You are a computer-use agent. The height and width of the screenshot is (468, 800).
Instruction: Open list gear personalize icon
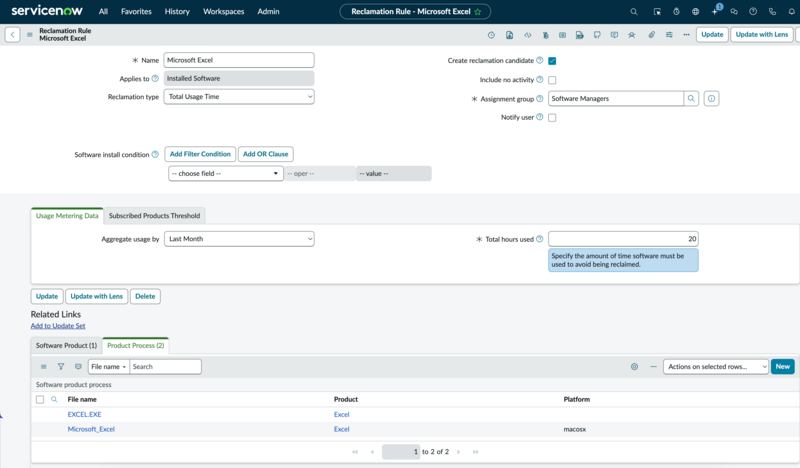[634, 366]
